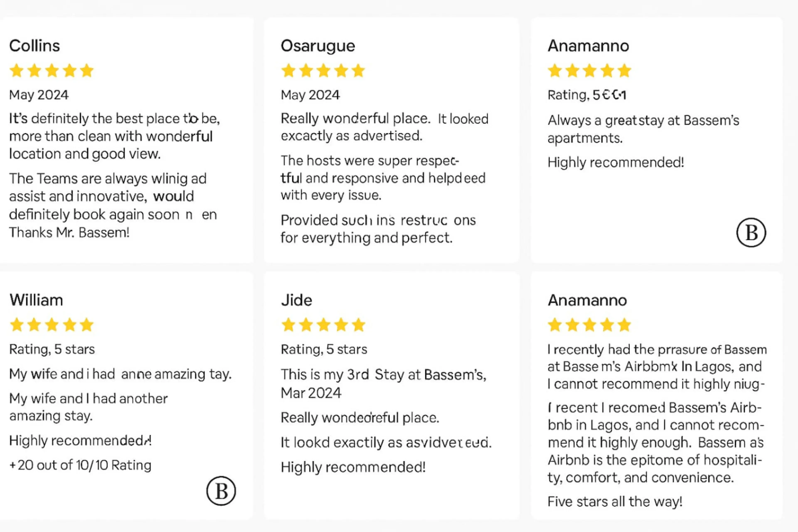Click the B logo in the "Always a great stay" review
This screenshot has width=798, height=532.
coord(751,232)
